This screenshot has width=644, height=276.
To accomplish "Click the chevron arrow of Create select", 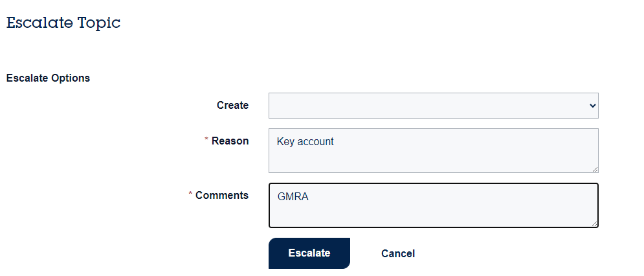I will click(x=592, y=106).
